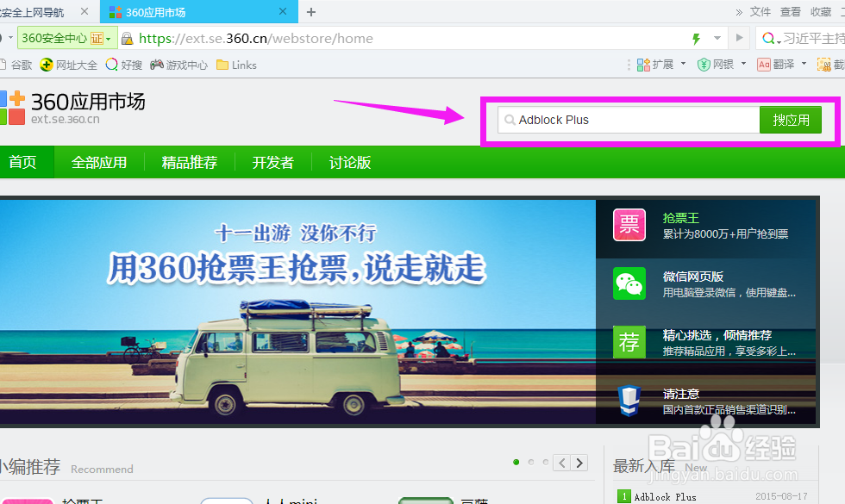Switch to the 安全上网导航 tab

pyautogui.click(x=33, y=12)
